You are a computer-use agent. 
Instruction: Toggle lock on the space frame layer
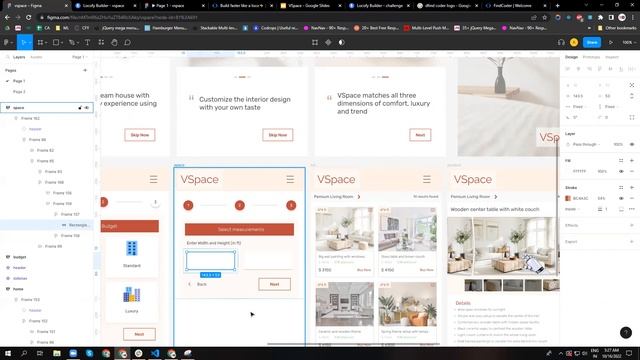[80, 108]
